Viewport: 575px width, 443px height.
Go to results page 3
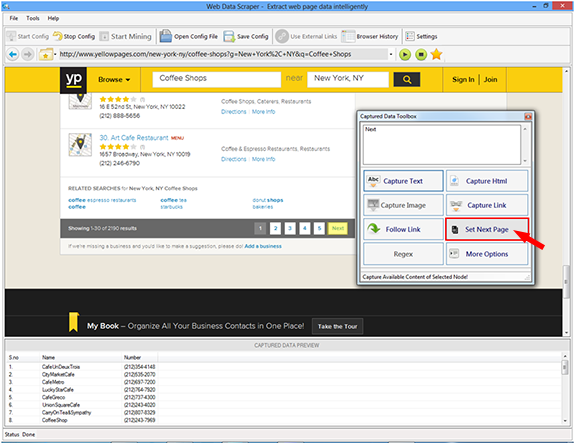point(290,228)
